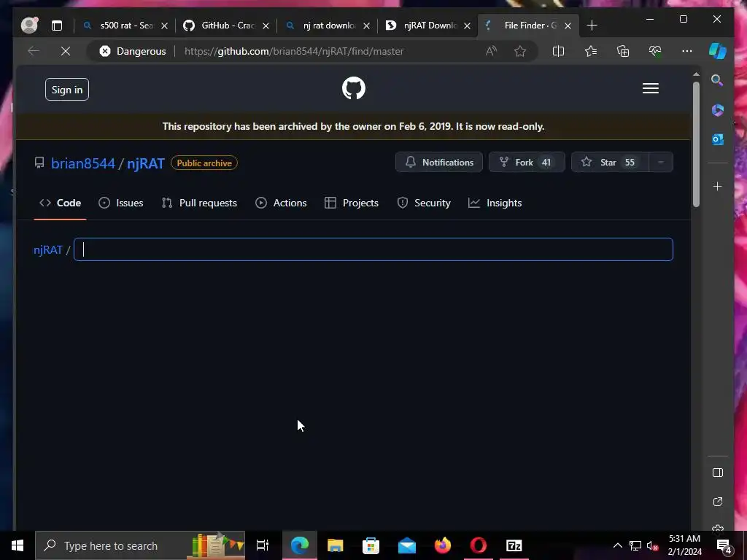Open the sidebar Microsoft 365 icon
The width and height of the screenshot is (747, 560).
coord(718,110)
